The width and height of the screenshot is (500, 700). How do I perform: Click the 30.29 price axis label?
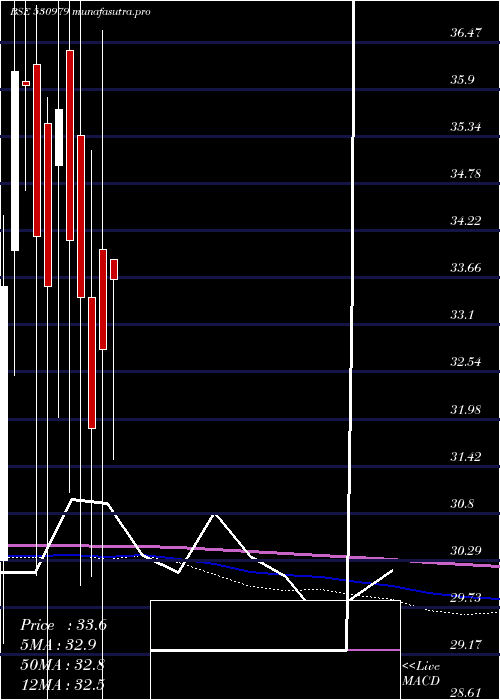pos(466,550)
